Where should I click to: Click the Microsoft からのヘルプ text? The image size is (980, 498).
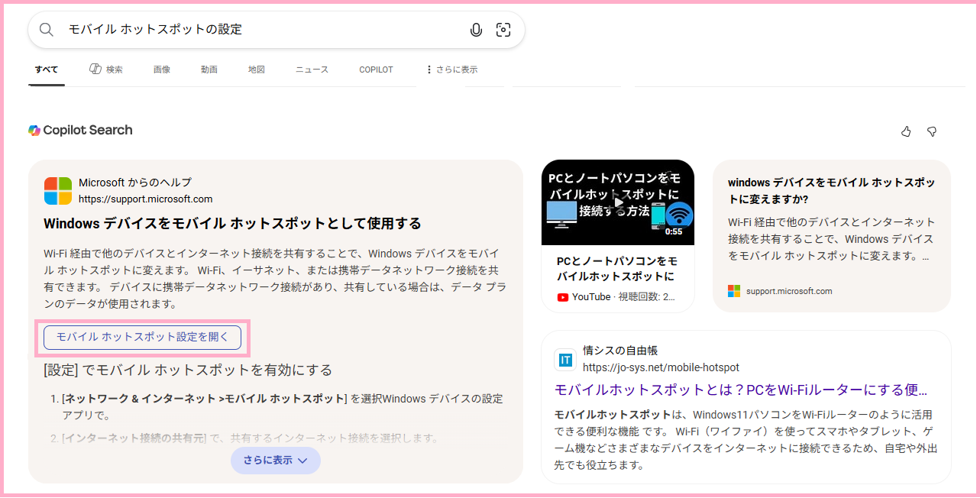click(x=135, y=183)
